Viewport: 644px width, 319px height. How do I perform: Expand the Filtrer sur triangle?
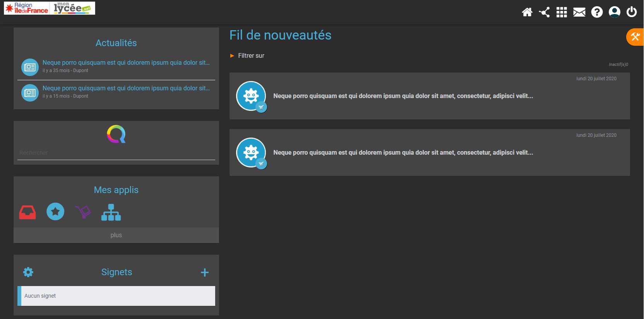click(232, 56)
